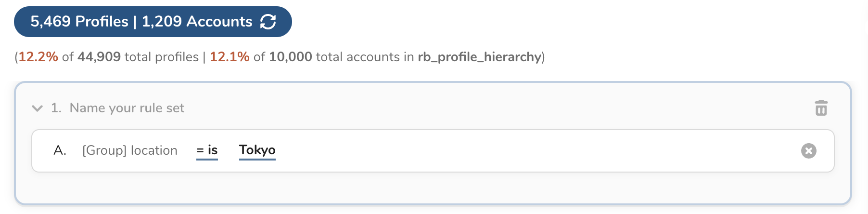Image resolution: width=868 pixels, height=214 pixels.
Task: Click the 44,909 total profiles number
Action: [99, 57]
